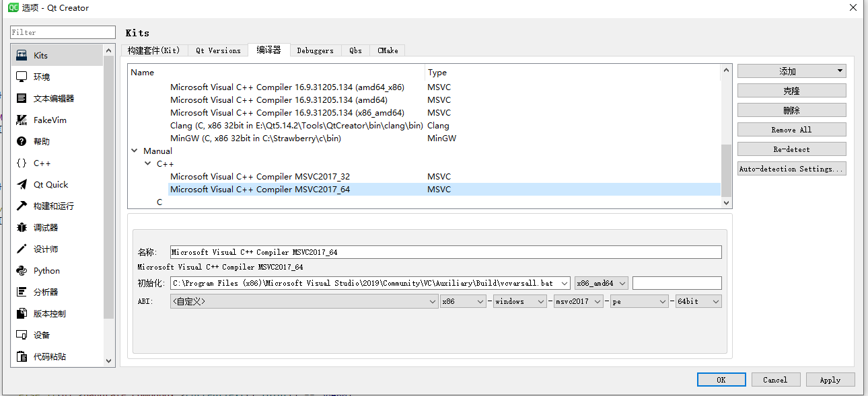The width and height of the screenshot is (868, 396).
Task: Open the 调试器 debugger bug icon
Action: click(x=22, y=227)
